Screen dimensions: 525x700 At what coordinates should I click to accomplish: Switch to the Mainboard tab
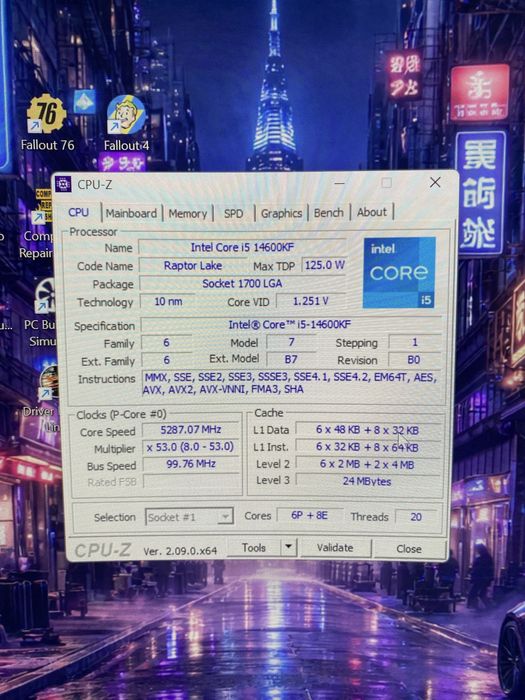point(131,213)
